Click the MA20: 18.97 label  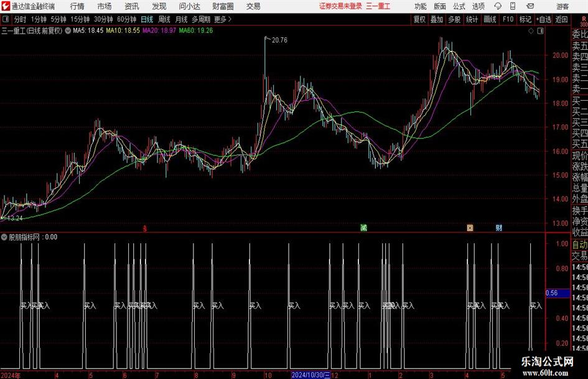click(x=159, y=30)
